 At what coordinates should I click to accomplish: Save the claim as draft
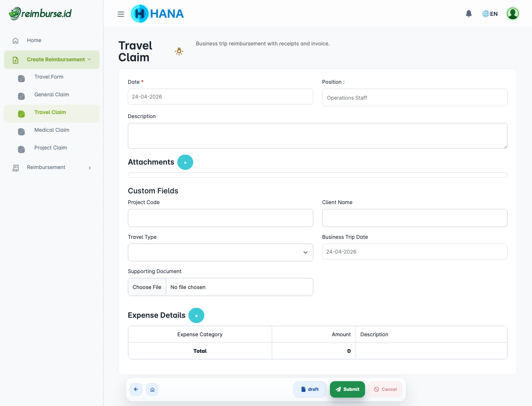point(310,389)
